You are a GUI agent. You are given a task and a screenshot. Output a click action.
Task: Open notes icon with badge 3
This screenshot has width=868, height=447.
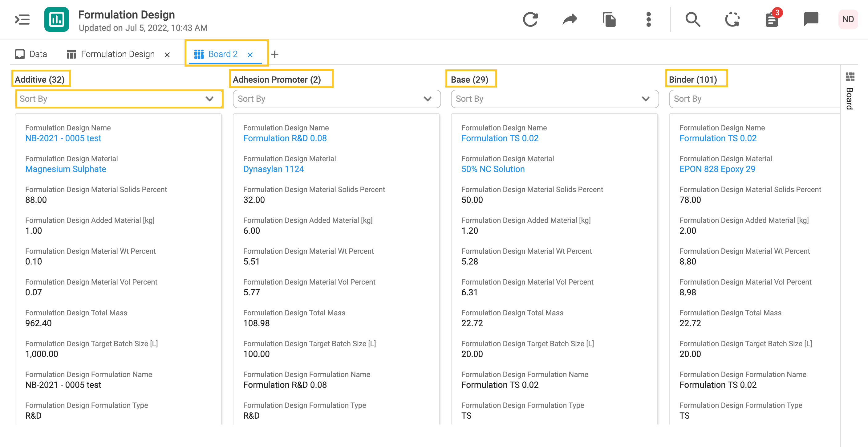[x=772, y=19]
